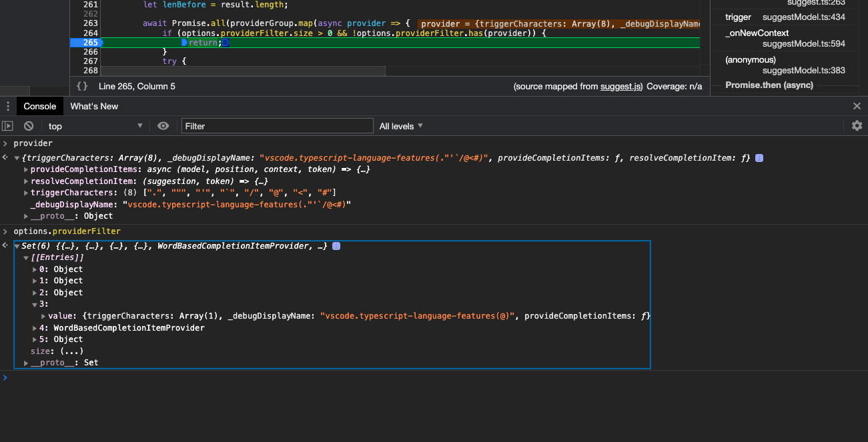The image size is (868, 442).
Task: Click the eye icon to create live expression
Action: (x=163, y=125)
